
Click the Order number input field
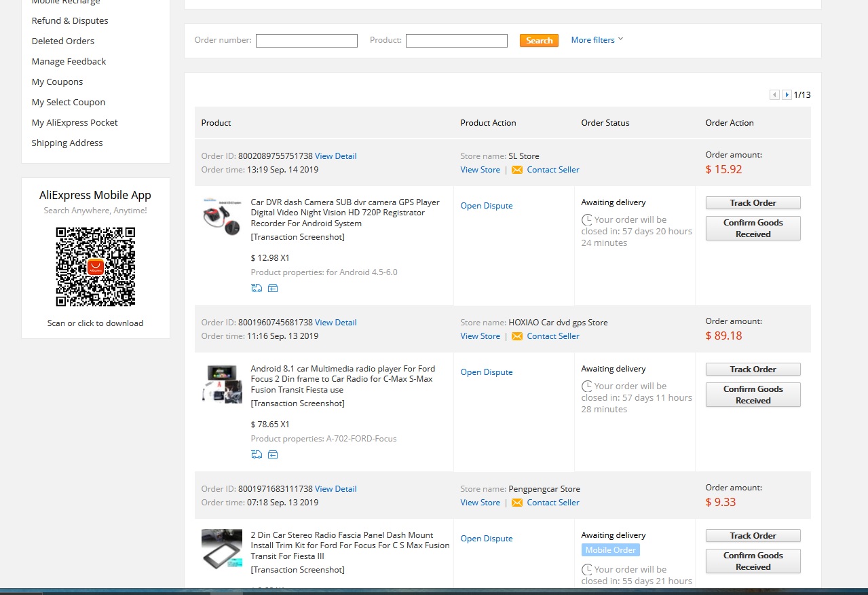tap(307, 41)
